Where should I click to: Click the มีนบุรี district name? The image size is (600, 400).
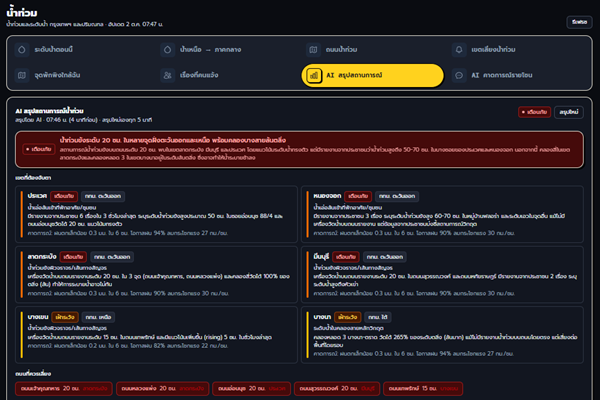(x=321, y=256)
